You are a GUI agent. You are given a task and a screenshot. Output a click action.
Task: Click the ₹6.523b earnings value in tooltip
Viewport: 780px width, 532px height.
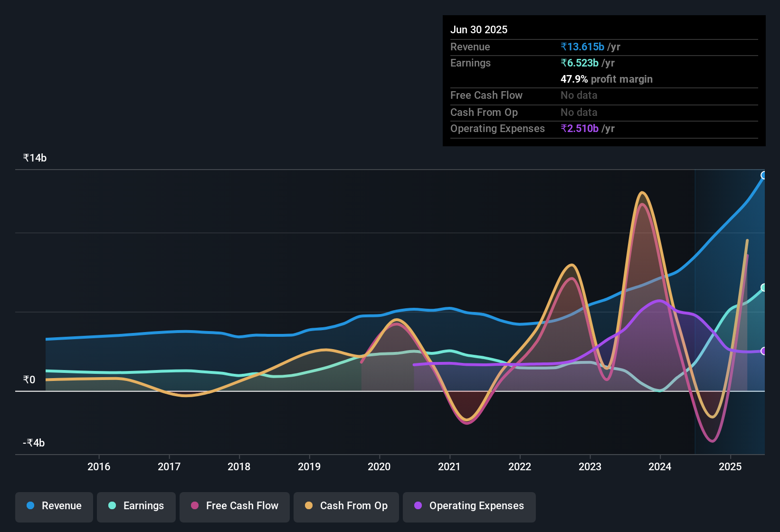580,63
